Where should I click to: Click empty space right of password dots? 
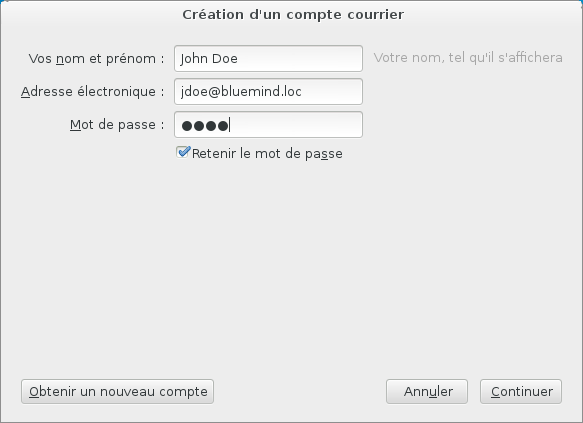[296, 125]
